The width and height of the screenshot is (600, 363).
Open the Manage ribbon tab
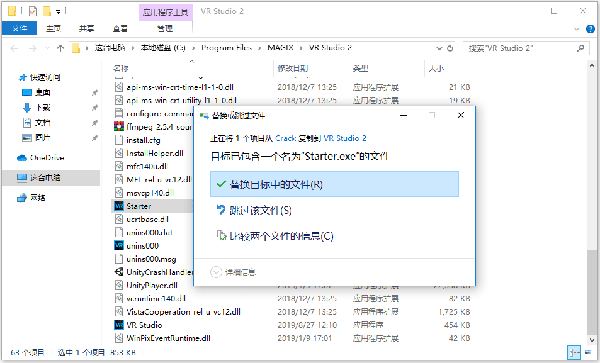click(x=165, y=28)
